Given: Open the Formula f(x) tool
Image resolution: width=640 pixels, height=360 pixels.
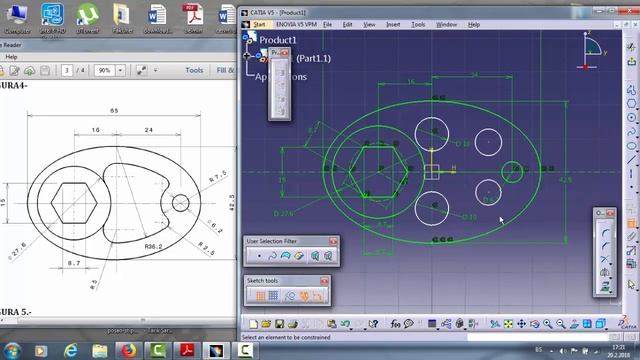Looking at the screenshot, I should click(395, 324).
